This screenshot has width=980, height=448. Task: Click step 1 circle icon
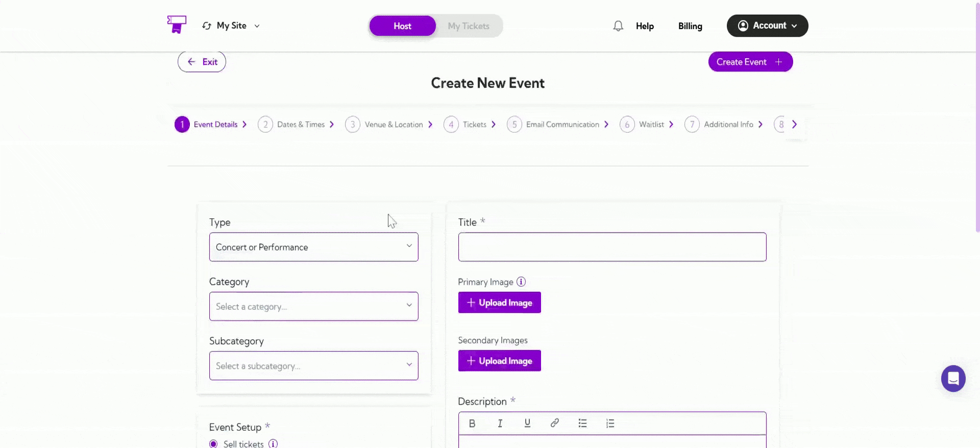[x=182, y=125]
